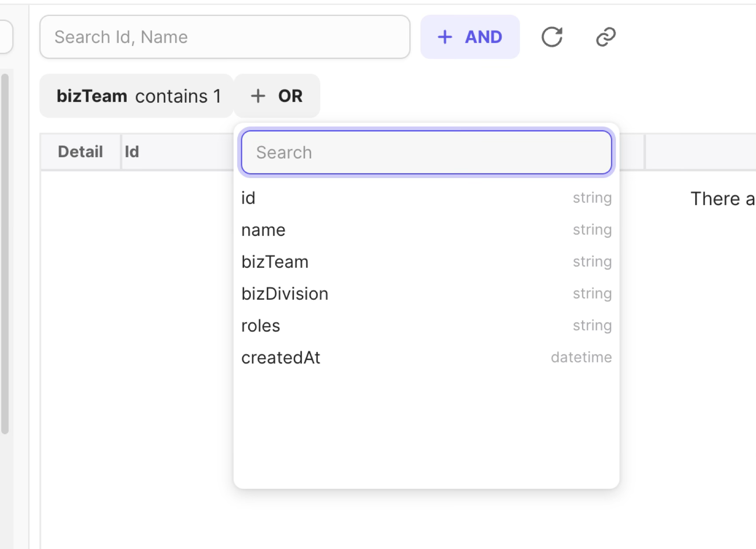This screenshot has width=756, height=549.
Task: Click the string type label beside roles
Action: point(592,325)
